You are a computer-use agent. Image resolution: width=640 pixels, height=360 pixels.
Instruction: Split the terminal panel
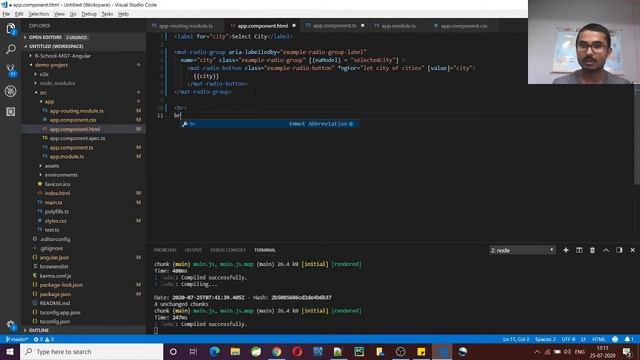pos(579,250)
